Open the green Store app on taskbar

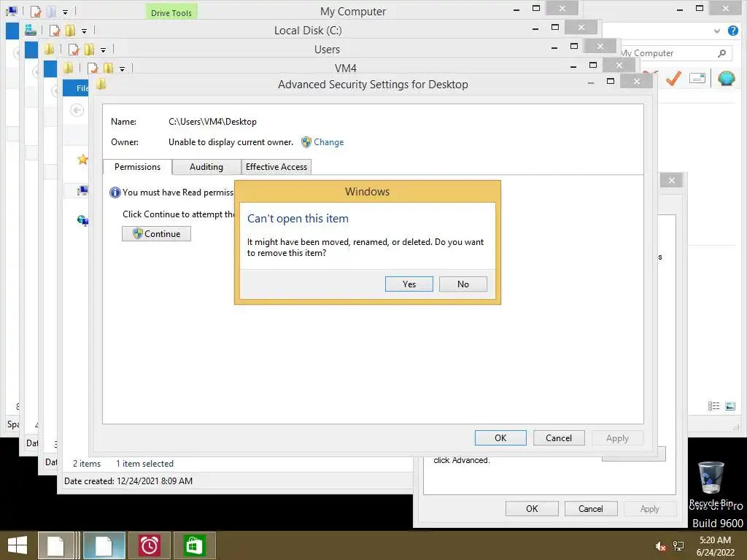click(194, 545)
